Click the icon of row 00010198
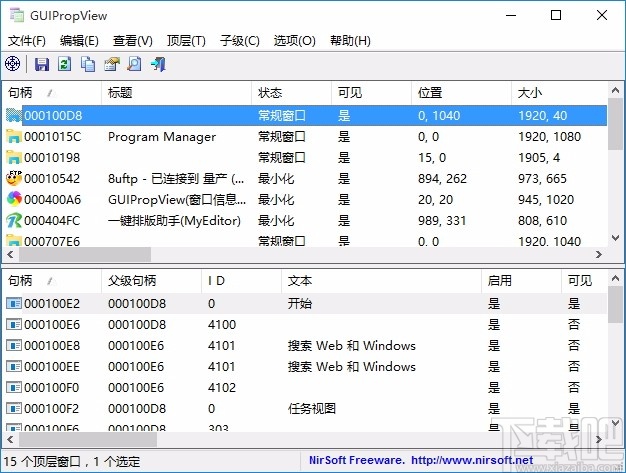 point(14,158)
